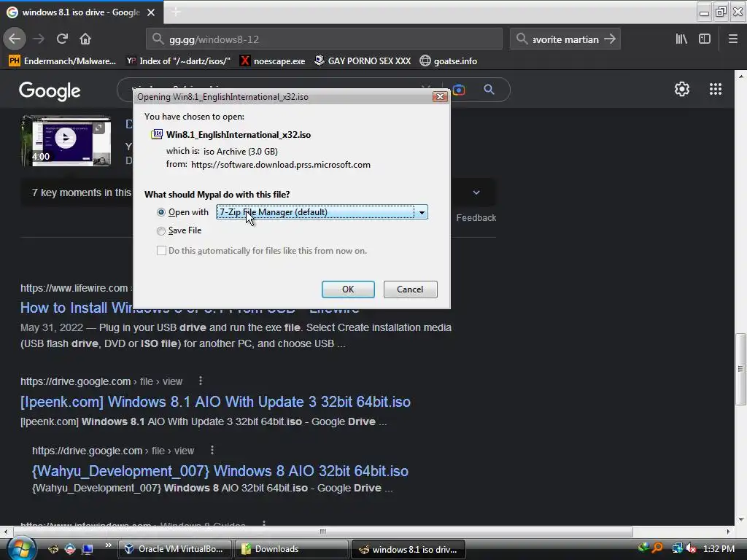
Task: Click the Feedback link
Action: click(x=476, y=217)
